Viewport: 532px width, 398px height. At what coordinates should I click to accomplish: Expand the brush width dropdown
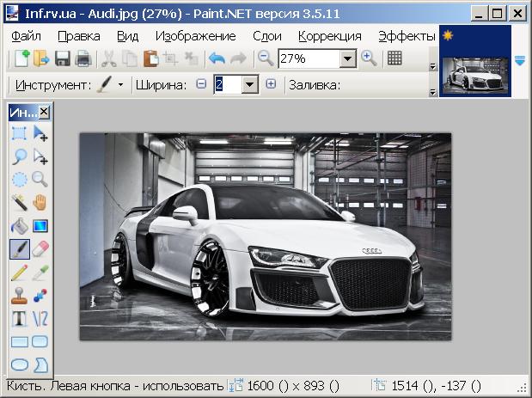point(249,84)
